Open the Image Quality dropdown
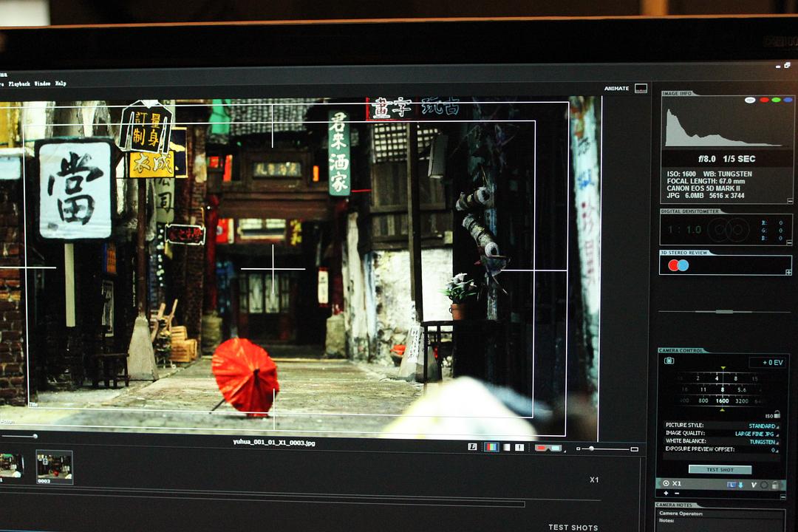798x532 pixels. [x=755, y=434]
